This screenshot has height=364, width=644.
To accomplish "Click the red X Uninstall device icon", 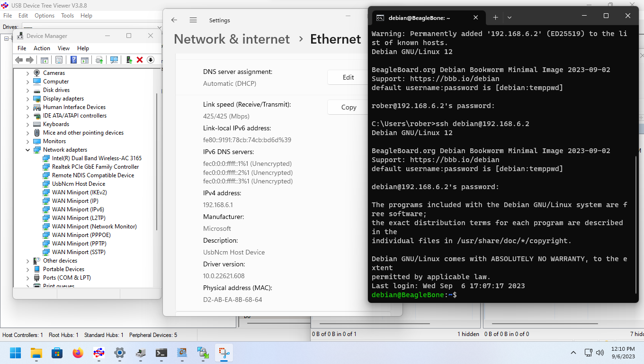I will 140,60.
